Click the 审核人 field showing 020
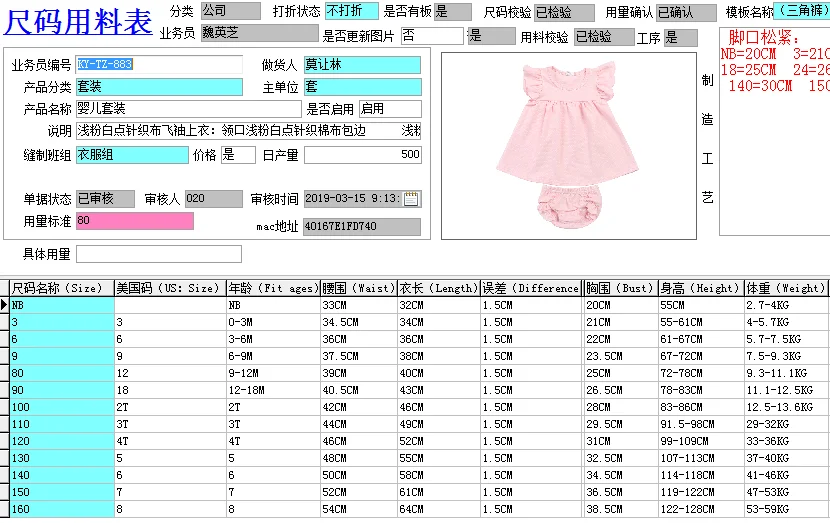 tap(213, 199)
